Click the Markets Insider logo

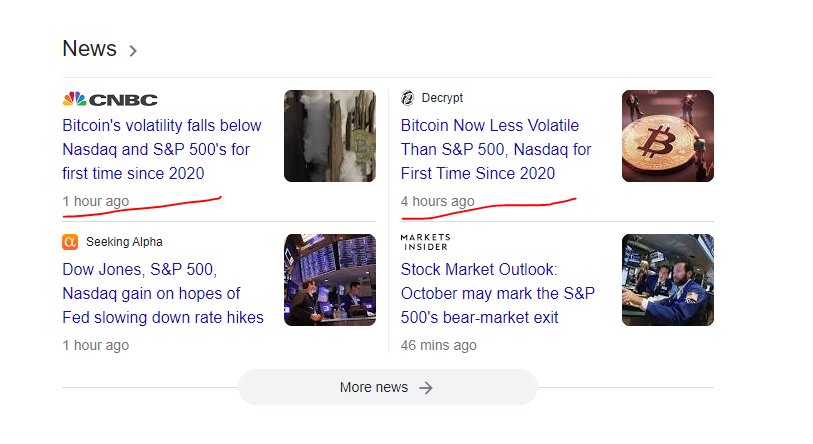click(425, 242)
